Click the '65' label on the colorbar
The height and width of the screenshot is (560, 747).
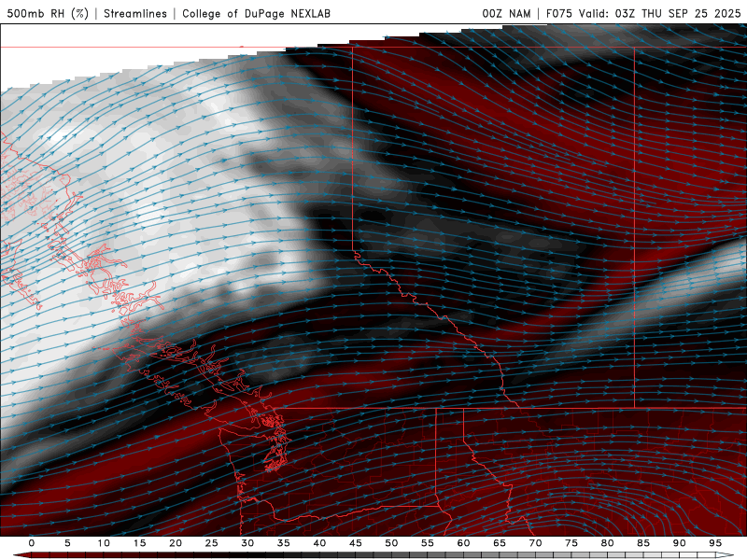pyautogui.click(x=500, y=543)
